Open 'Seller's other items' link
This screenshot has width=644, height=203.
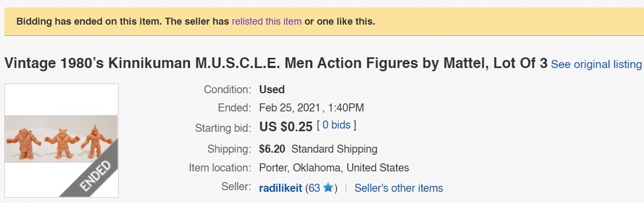[399, 188]
